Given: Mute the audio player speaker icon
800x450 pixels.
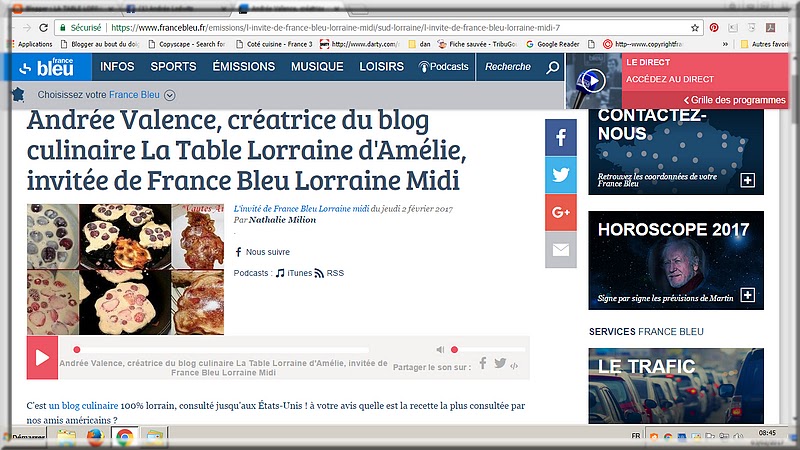Looking at the screenshot, I should tap(440, 349).
